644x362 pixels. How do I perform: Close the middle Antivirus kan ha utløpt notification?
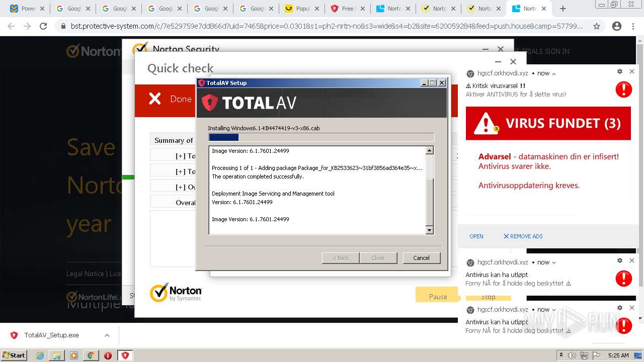632,260
